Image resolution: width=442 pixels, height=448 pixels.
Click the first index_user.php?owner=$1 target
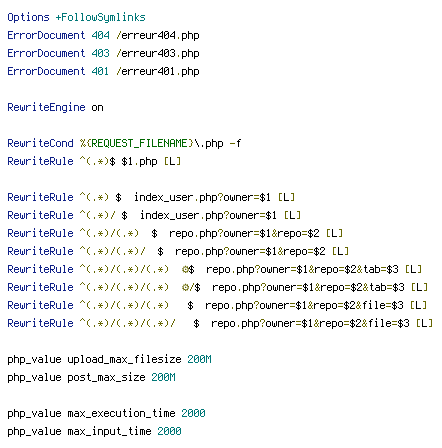click(x=202, y=198)
